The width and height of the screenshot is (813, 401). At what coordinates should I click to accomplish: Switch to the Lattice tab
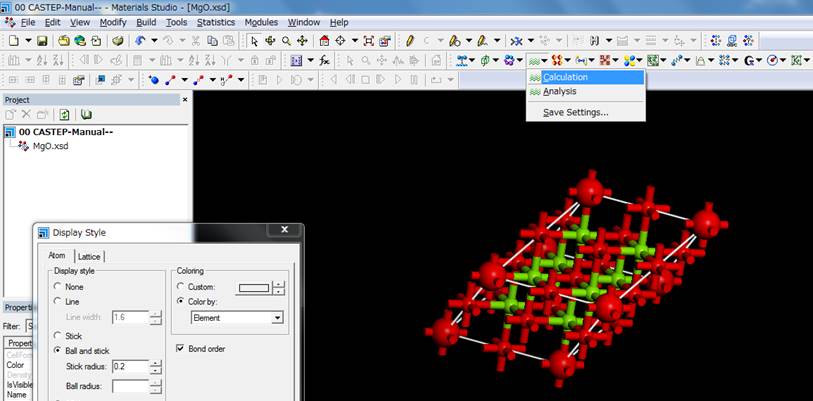(x=89, y=256)
